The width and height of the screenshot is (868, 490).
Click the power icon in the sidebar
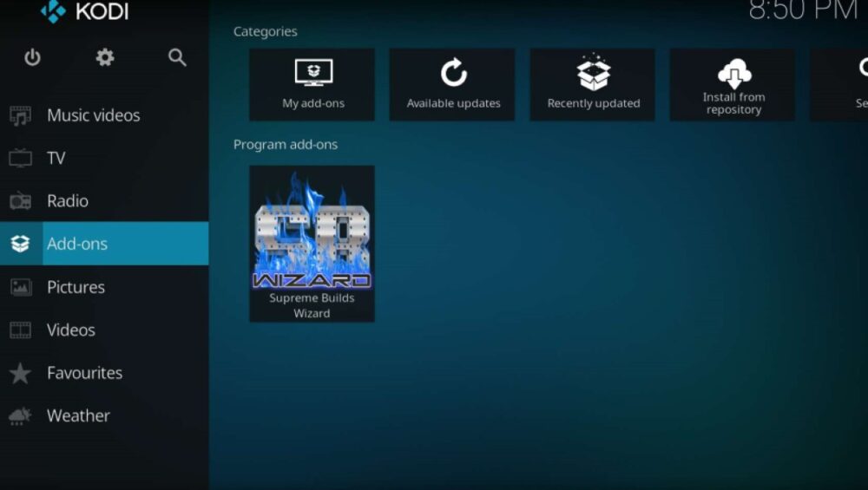tap(32, 57)
